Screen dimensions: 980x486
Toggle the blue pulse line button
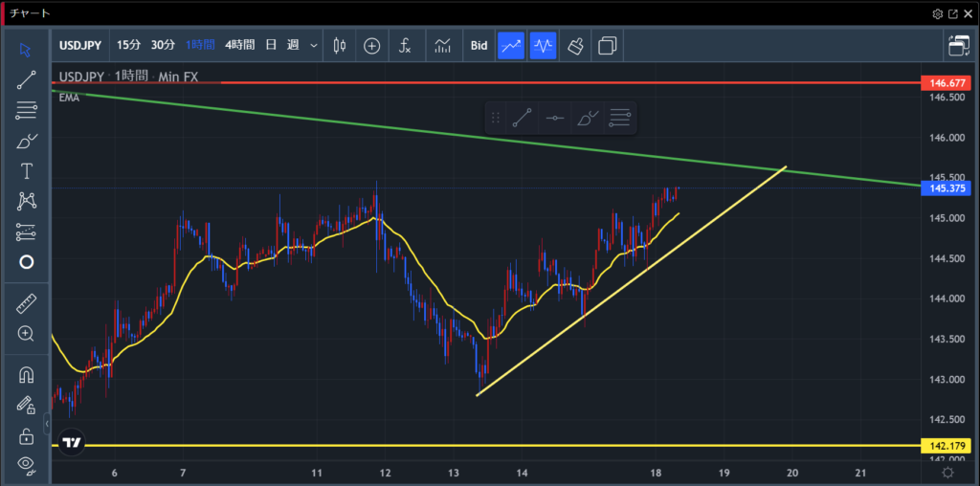click(544, 46)
